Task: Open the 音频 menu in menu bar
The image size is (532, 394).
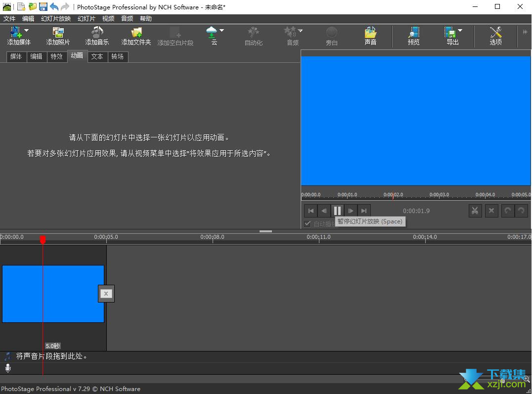Action: point(127,19)
